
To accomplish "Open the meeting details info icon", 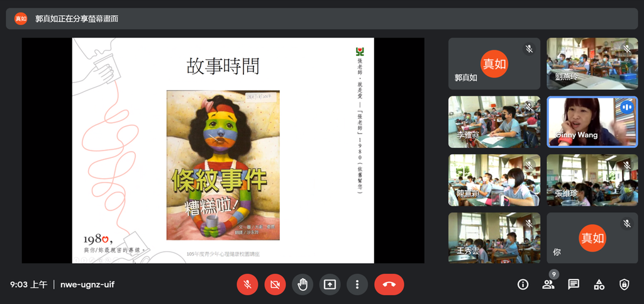I will tap(523, 284).
